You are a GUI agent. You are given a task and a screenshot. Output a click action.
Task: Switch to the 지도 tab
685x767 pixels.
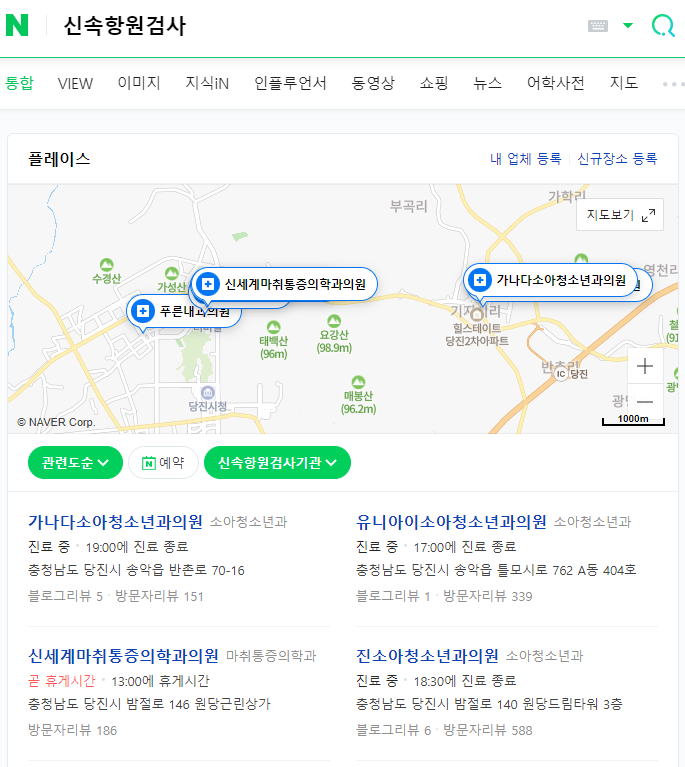(624, 83)
